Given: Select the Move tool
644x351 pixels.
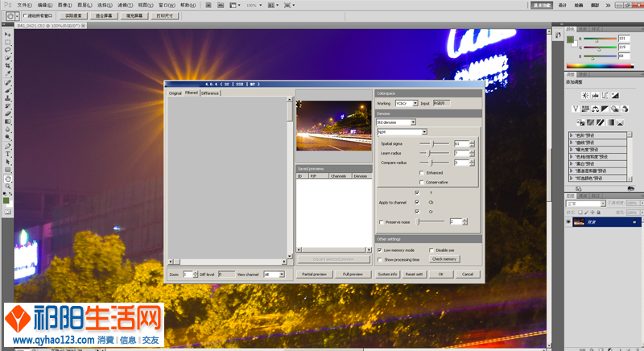Looking at the screenshot, I should coord(7,35).
